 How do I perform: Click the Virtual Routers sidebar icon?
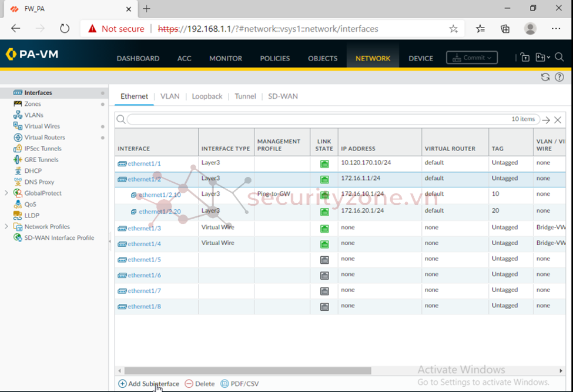point(18,138)
